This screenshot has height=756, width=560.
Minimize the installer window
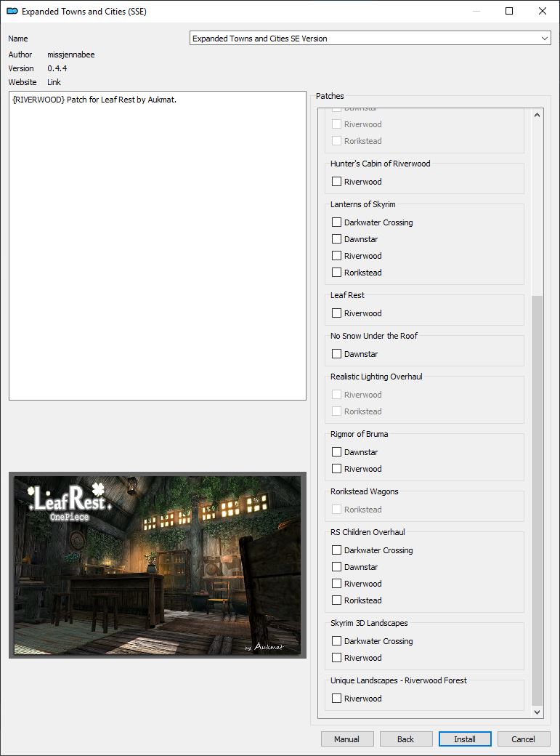point(476,11)
